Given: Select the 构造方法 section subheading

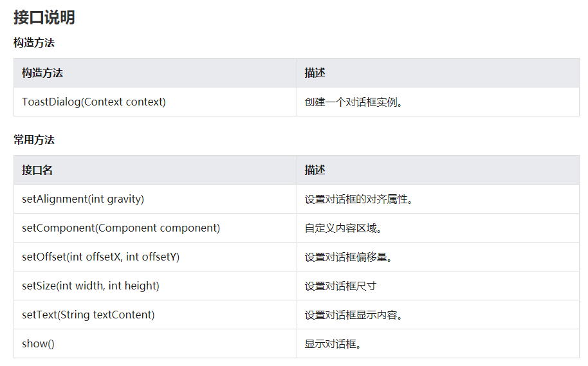Looking at the screenshot, I should (x=34, y=43).
